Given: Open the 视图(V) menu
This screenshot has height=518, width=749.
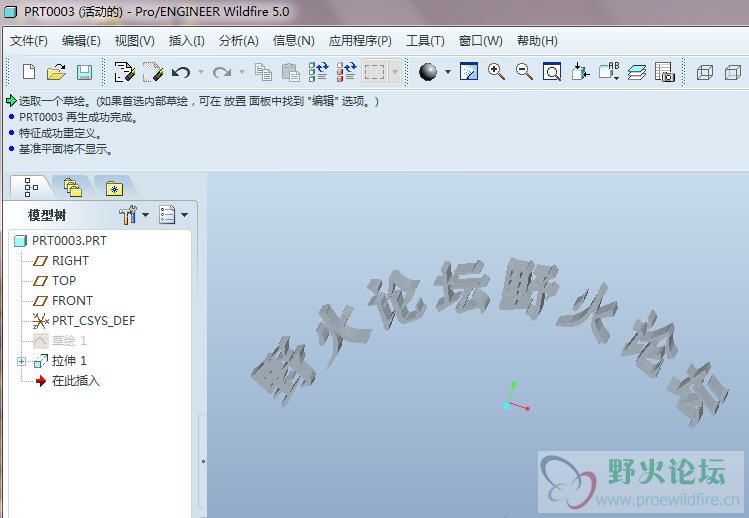Looking at the screenshot, I should click(x=135, y=41).
